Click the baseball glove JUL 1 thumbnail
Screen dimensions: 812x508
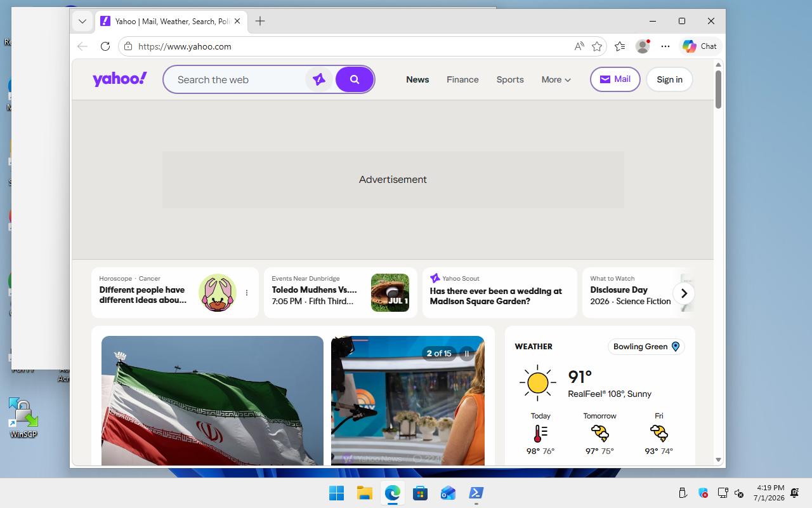(390, 293)
